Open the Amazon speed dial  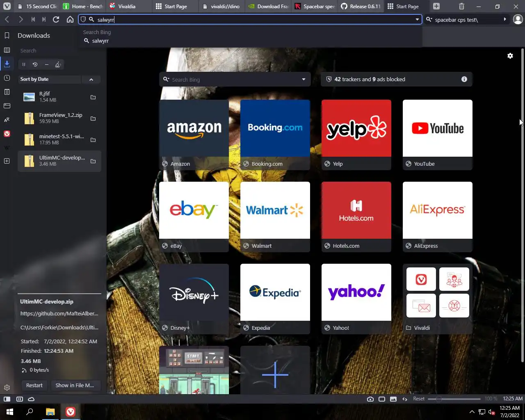point(194,135)
